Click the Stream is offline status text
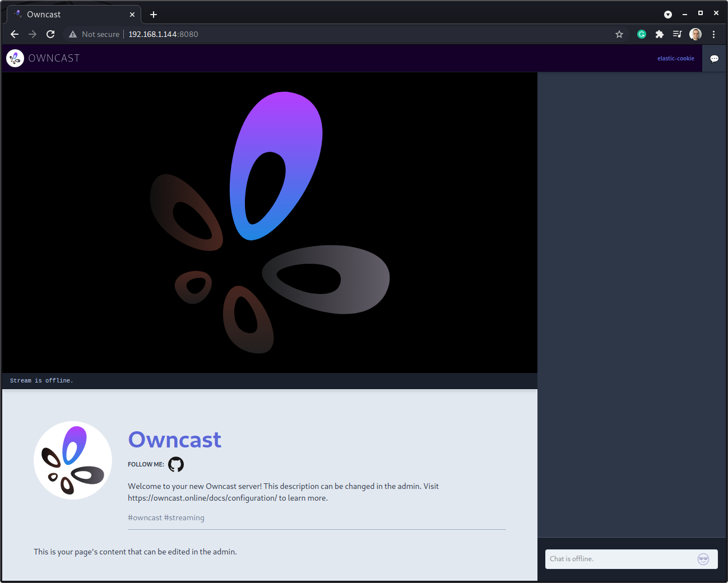 [x=41, y=381]
